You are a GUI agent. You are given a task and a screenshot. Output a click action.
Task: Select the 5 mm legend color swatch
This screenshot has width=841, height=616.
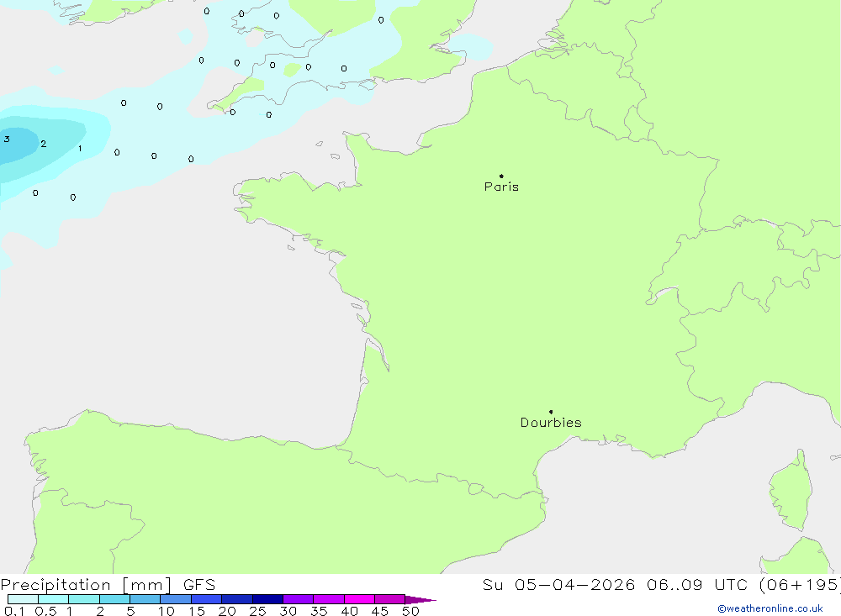click(x=145, y=599)
